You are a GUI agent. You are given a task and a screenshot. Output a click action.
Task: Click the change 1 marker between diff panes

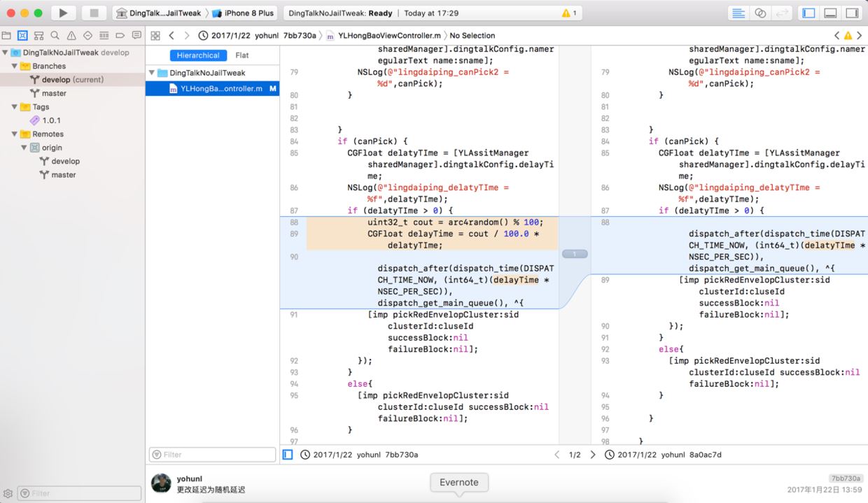point(575,254)
